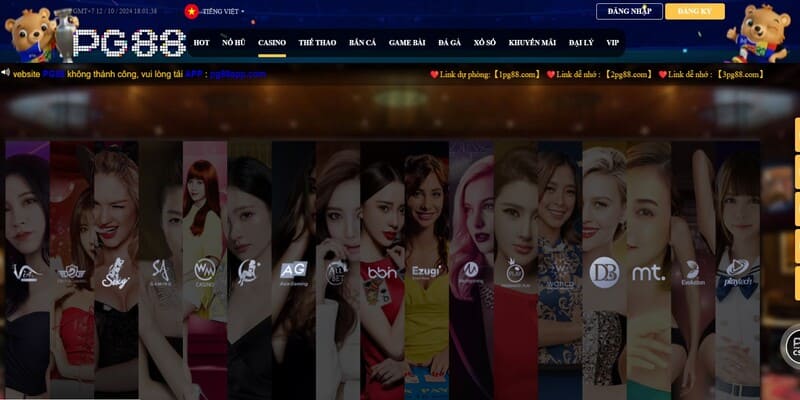Select the mt. casino provider logo

pos(648,271)
